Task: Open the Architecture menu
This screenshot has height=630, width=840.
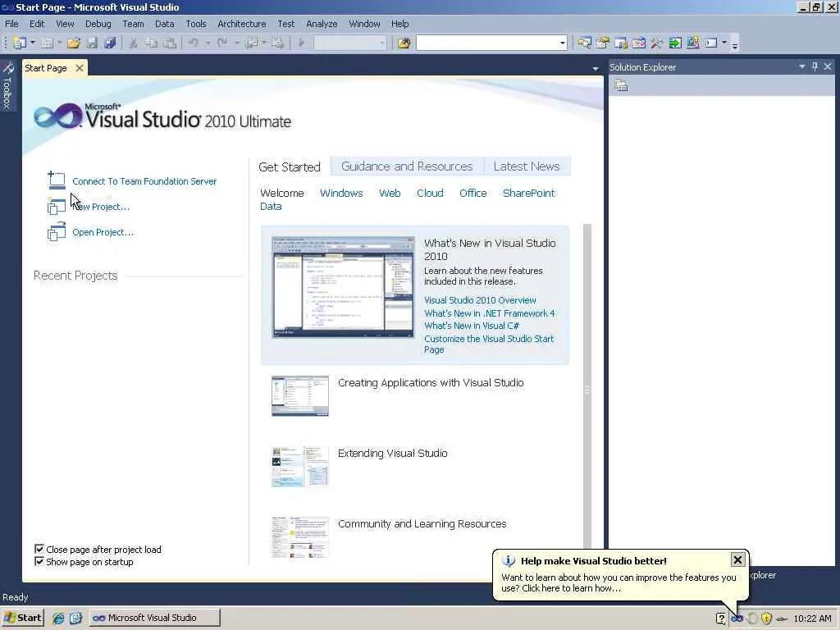Action: (x=242, y=24)
